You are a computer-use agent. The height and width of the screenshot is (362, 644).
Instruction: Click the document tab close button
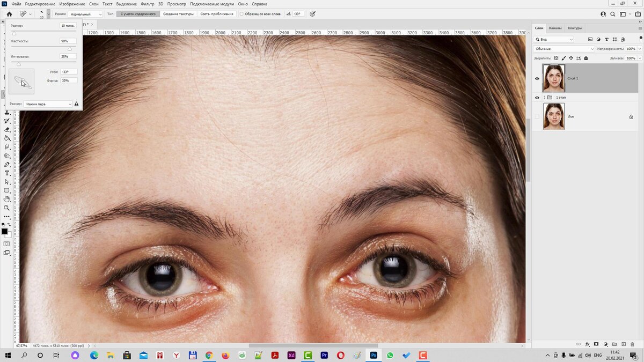coord(92,24)
